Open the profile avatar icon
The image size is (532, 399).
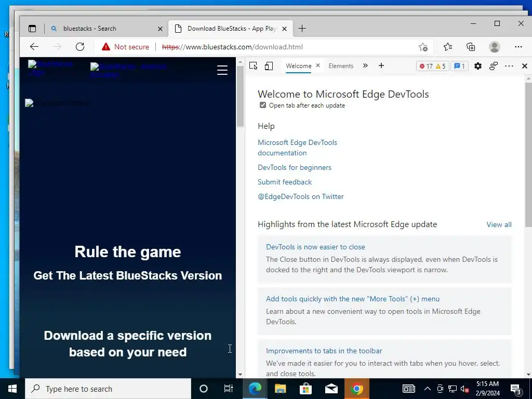pos(495,47)
